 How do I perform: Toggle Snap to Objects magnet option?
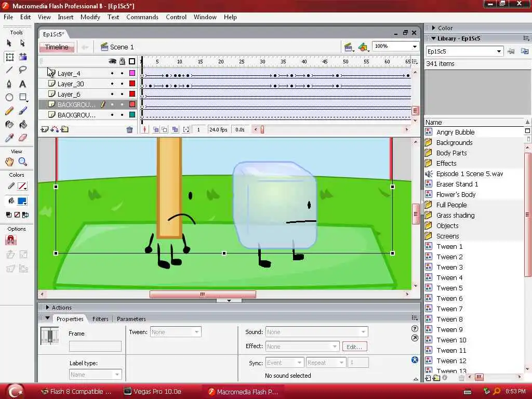(10, 240)
